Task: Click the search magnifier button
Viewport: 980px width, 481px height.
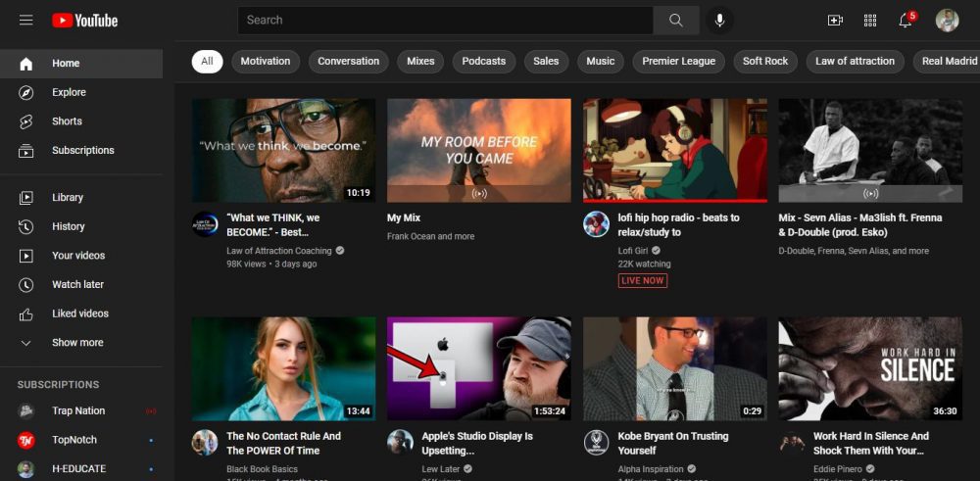Action: click(675, 20)
